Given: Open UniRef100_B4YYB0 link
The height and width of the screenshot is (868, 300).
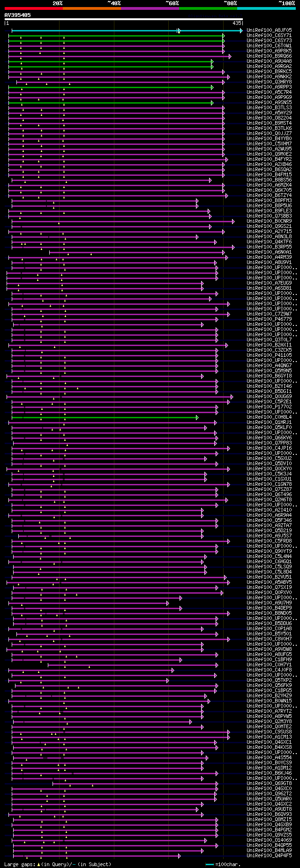Looking at the screenshot, I should pos(269,138).
